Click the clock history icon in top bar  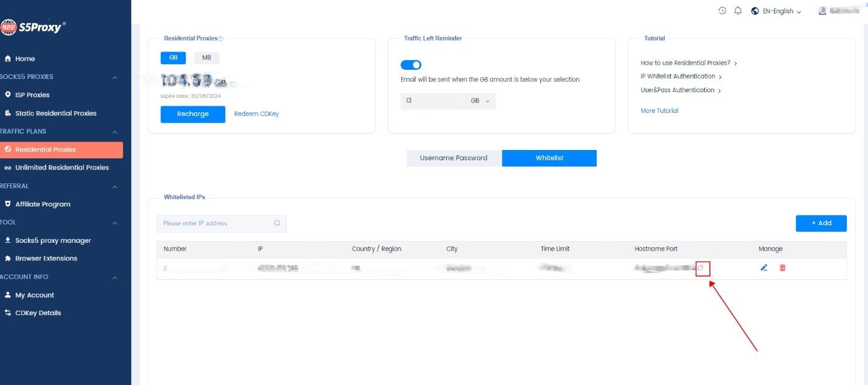[721, 10]
